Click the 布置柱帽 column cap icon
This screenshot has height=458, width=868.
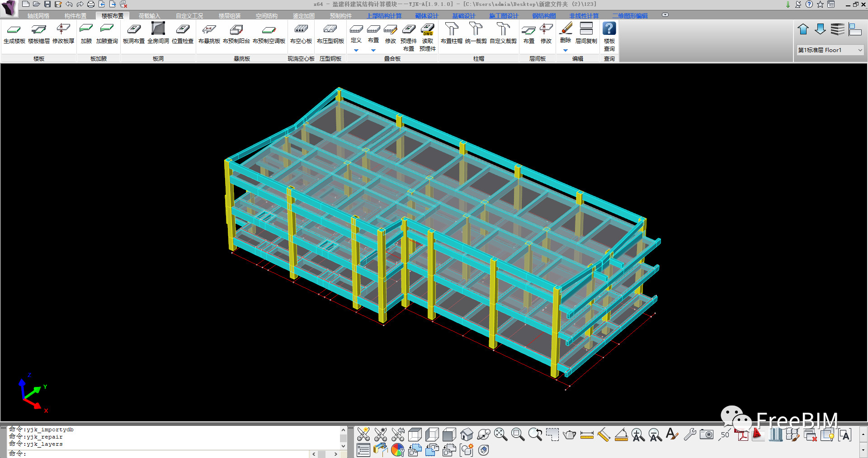(452, 33)
